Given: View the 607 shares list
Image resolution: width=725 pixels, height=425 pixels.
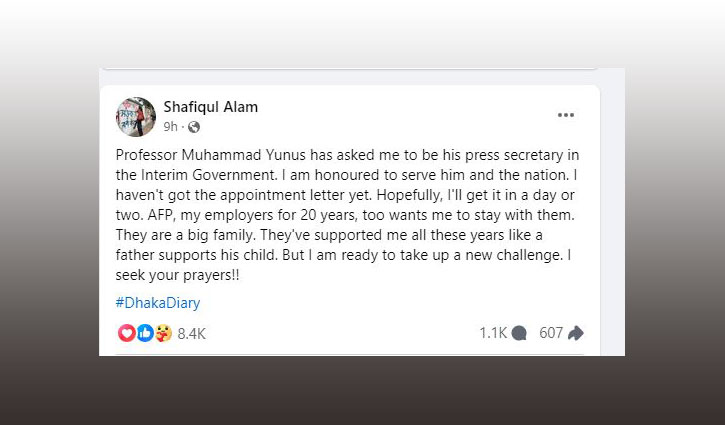Looking at the screenshot, I should click(552, 333).
